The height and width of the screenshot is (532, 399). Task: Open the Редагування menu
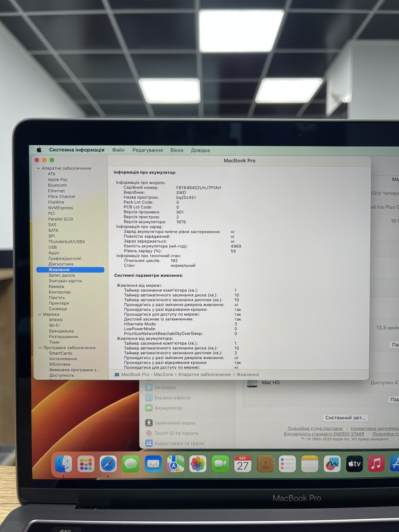[x=147, y=150]
